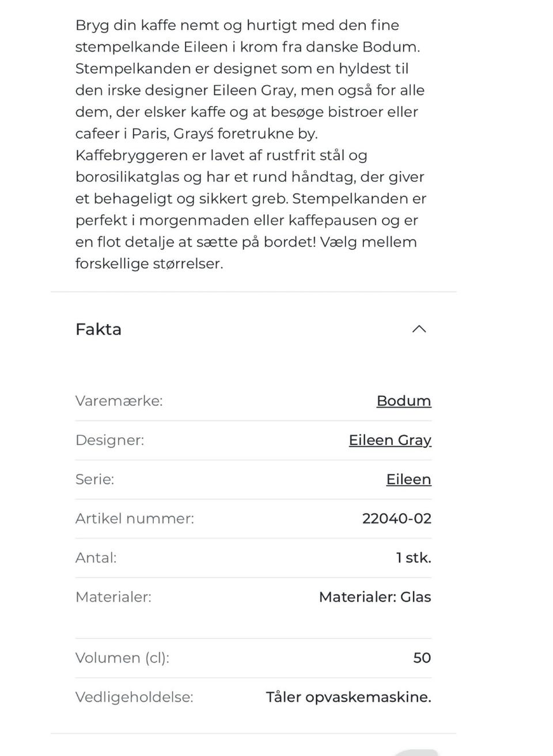Viewport: 553px width, 756px height.
Task: Click the Varemærke row label
Action: tap(118, 401)
